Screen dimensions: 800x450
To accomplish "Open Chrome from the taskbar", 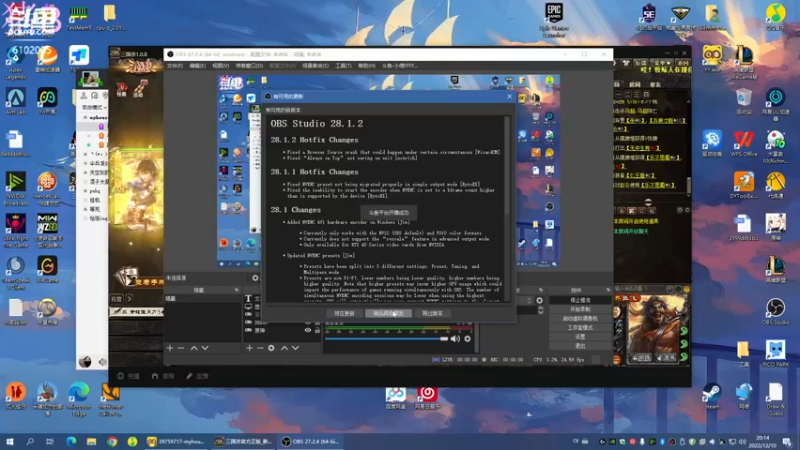I will click(x=112, y=441).
